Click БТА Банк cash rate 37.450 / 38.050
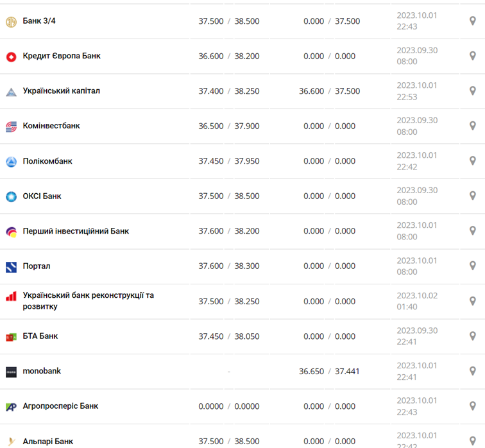The width and height of the screenshot is (485, 448). [229, 336]
